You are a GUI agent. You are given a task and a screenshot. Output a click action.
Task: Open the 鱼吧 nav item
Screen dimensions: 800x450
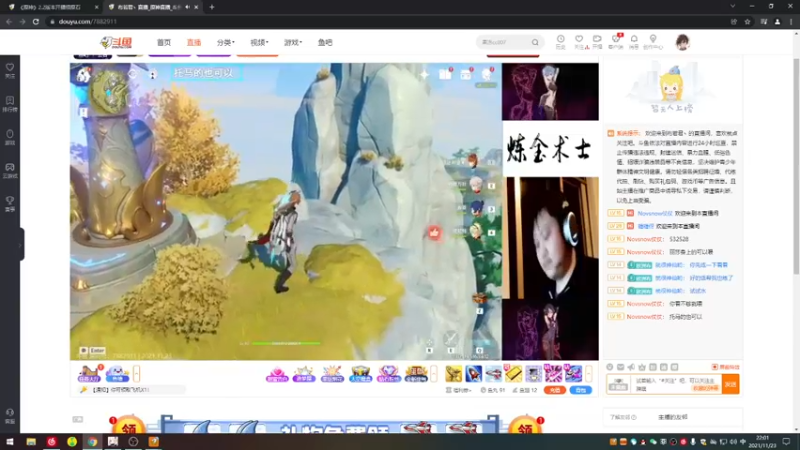pyautogui.click(x=325, y=42)
